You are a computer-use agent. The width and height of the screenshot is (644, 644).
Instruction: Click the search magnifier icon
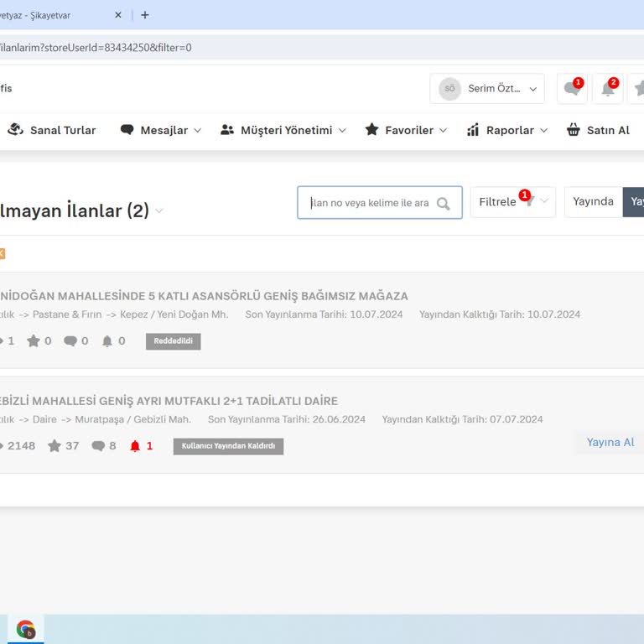click(443, 204)
